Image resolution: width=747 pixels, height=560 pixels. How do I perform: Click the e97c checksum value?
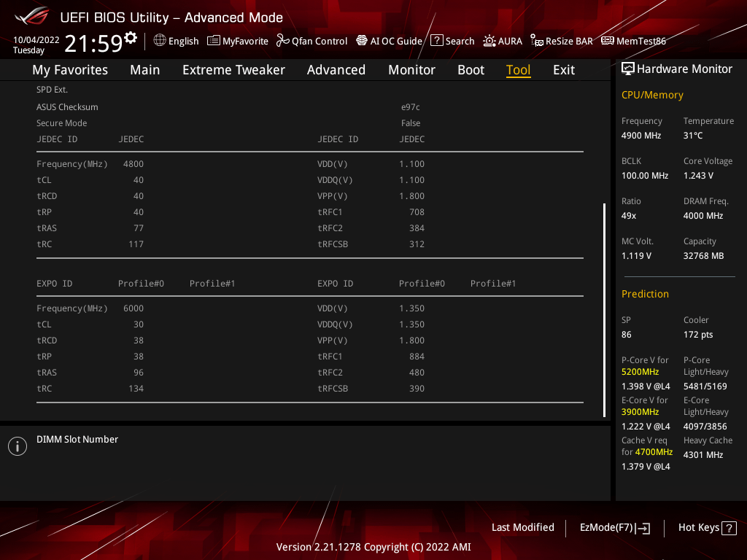click(x=410, y=107)
